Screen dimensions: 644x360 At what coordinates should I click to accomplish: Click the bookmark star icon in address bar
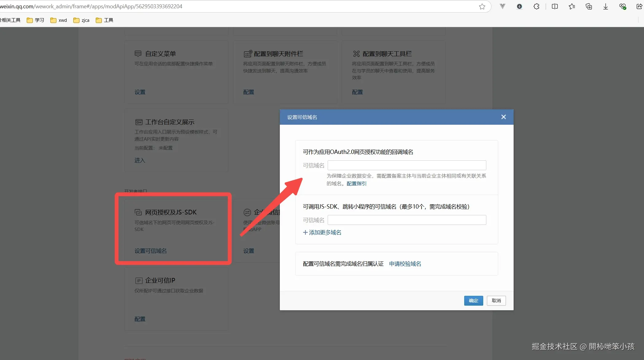pyautogui.click(x=482, y=6)
